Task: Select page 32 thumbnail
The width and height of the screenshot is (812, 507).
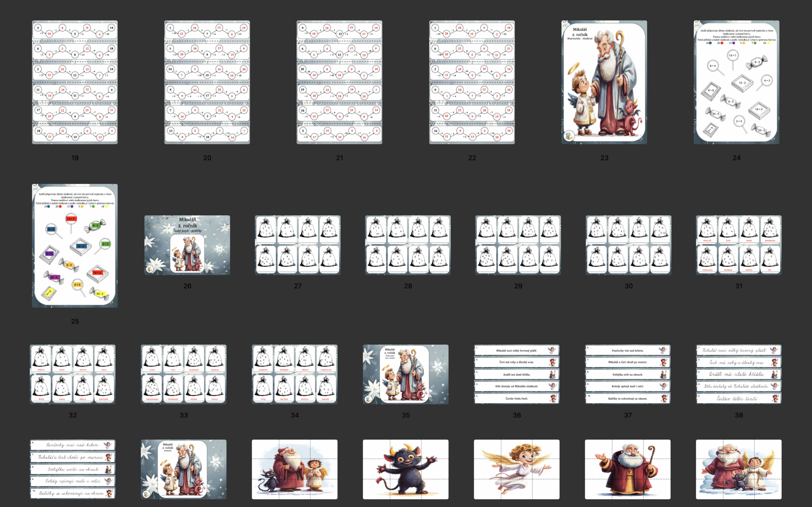Action: click(x=73, y=374)
